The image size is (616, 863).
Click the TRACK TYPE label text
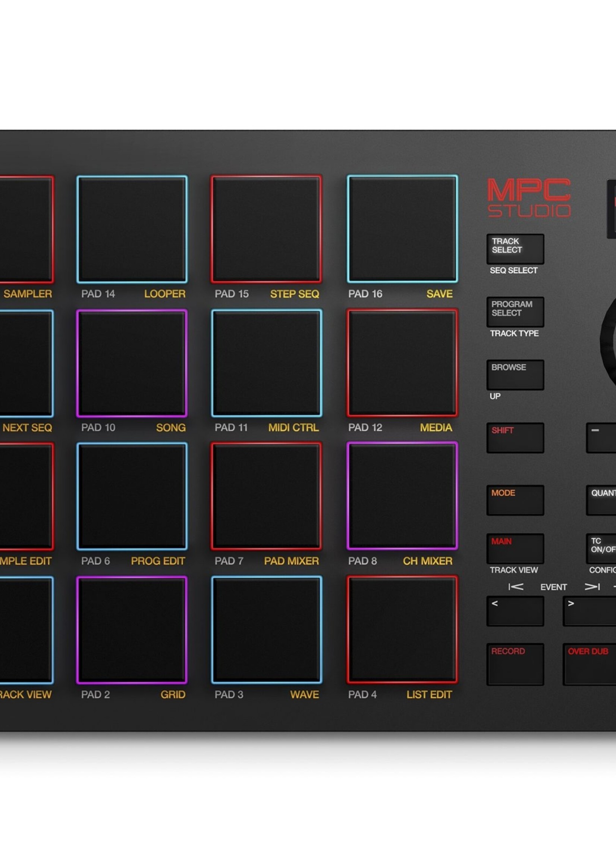point(514,334)
